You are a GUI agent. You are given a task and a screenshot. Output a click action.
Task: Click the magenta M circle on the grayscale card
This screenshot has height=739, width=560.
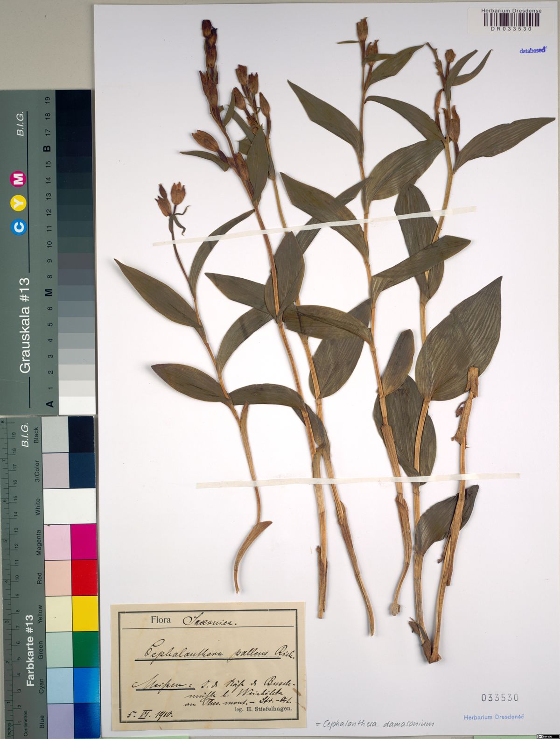pyautogui.click(x=20, y=179)
